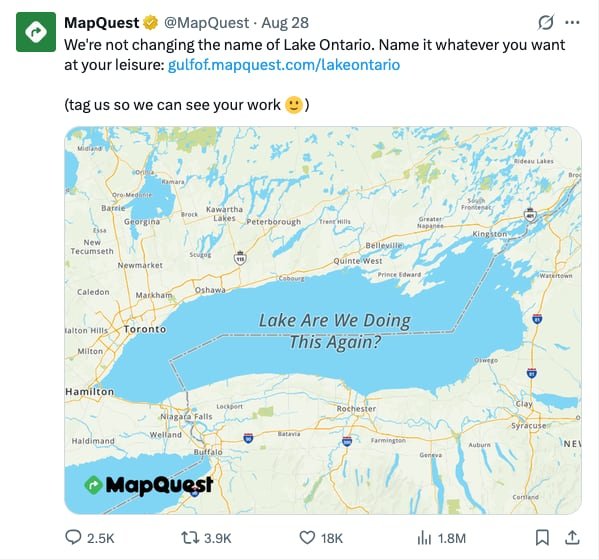Click the reply comment icon
The width and height of the screenshot is (599, 560).
(73, 537)
